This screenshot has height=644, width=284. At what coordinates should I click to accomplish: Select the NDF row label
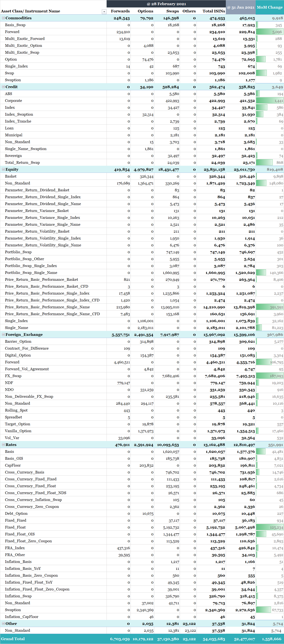pos(9,383)
